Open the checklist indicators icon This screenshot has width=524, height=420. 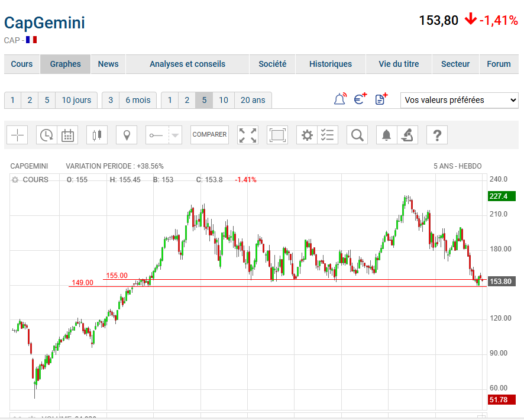coord(328,135)
